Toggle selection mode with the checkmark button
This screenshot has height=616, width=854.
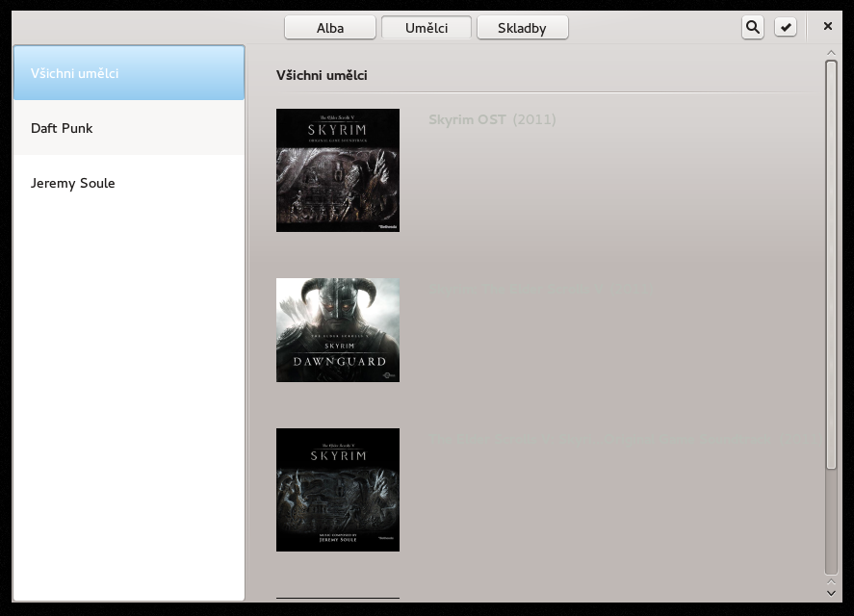pyautogui.click(x=786, y=27)
